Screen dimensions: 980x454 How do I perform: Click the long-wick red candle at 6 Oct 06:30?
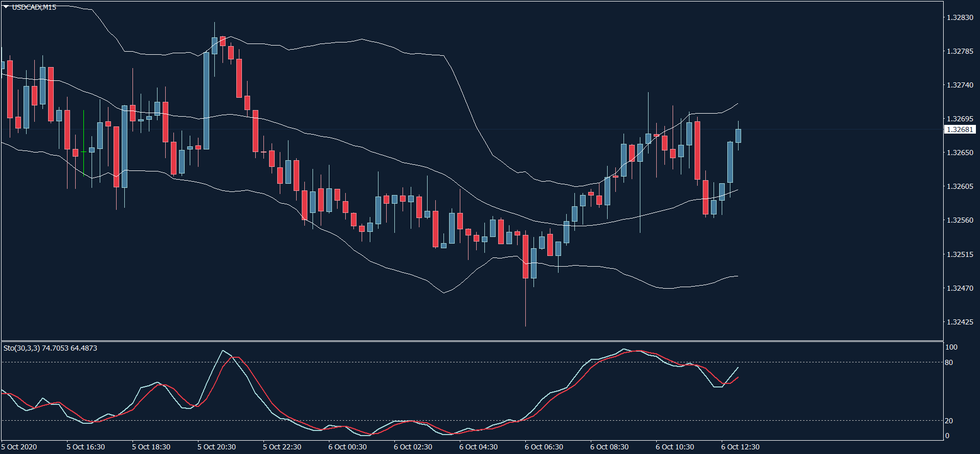click(x=525, y=256)
